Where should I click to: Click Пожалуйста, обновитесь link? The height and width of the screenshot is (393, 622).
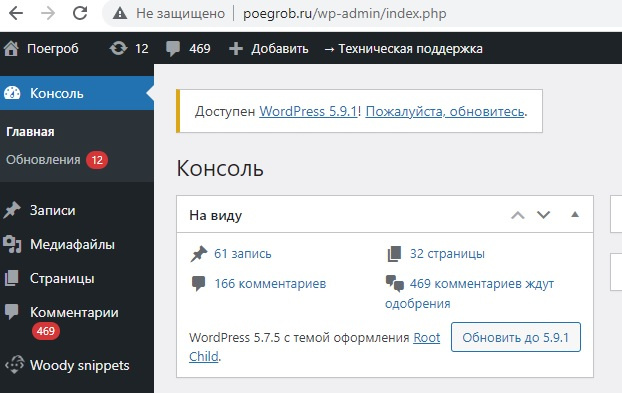445,111
